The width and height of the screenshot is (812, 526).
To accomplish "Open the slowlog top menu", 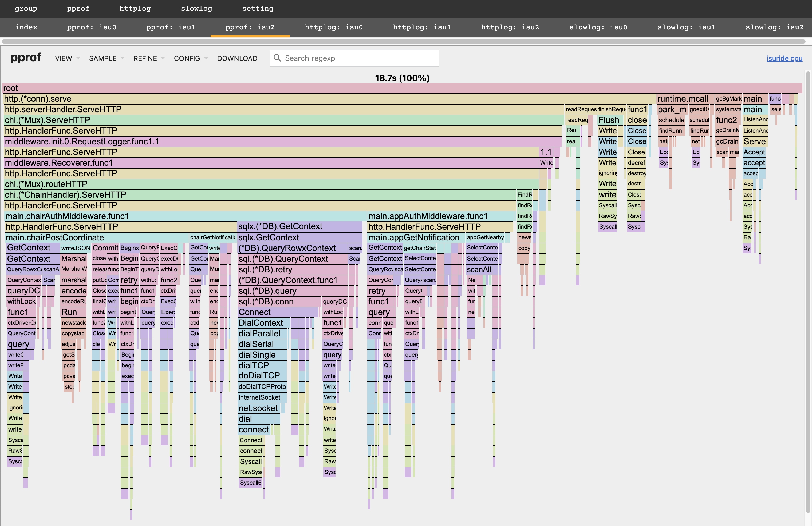I will click(x=196, y=9).
